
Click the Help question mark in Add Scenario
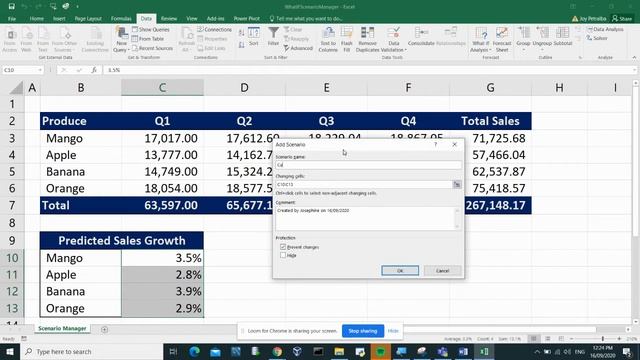click(x=436, y=144)
